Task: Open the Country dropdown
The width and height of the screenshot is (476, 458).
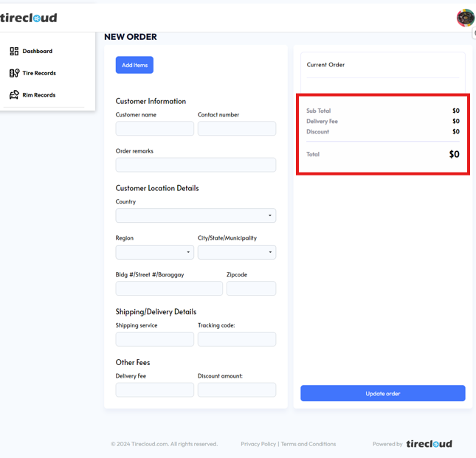Action: click(x=196, y=215)
